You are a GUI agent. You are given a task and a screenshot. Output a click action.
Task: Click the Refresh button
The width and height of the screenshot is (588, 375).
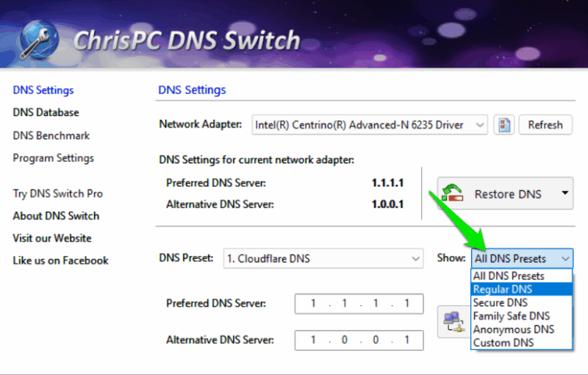click(545, 125)
